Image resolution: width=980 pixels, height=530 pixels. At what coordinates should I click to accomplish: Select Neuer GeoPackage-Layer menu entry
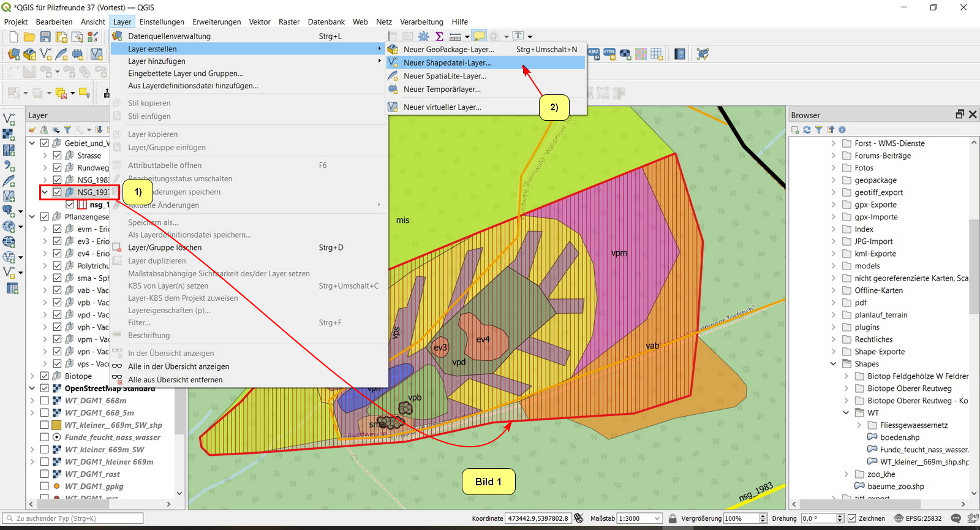(x=448, y=50)
